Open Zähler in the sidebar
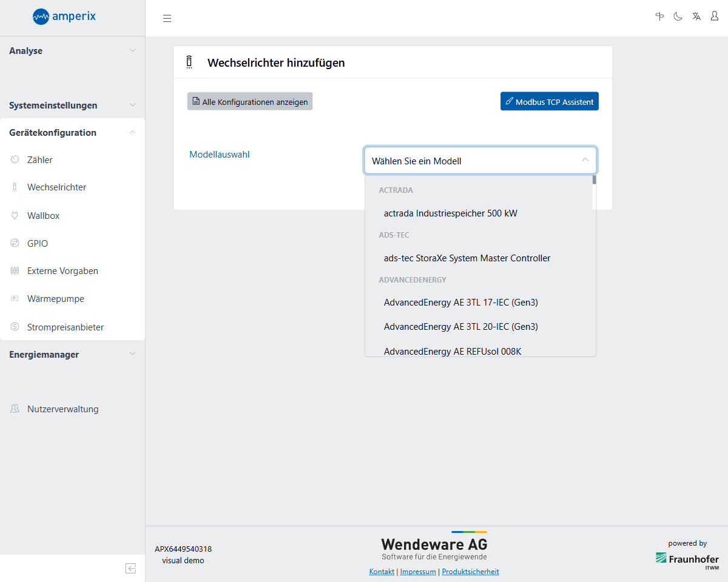Image resolution: width=728 pixels, height=582 pixels. point(40,160)
